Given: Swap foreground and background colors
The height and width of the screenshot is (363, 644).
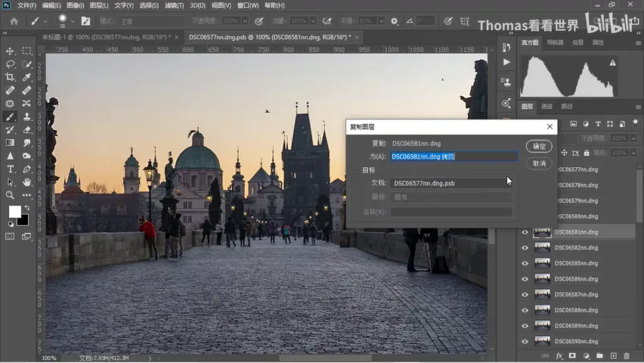Looking at the screenshot, I should coord(26,208).
